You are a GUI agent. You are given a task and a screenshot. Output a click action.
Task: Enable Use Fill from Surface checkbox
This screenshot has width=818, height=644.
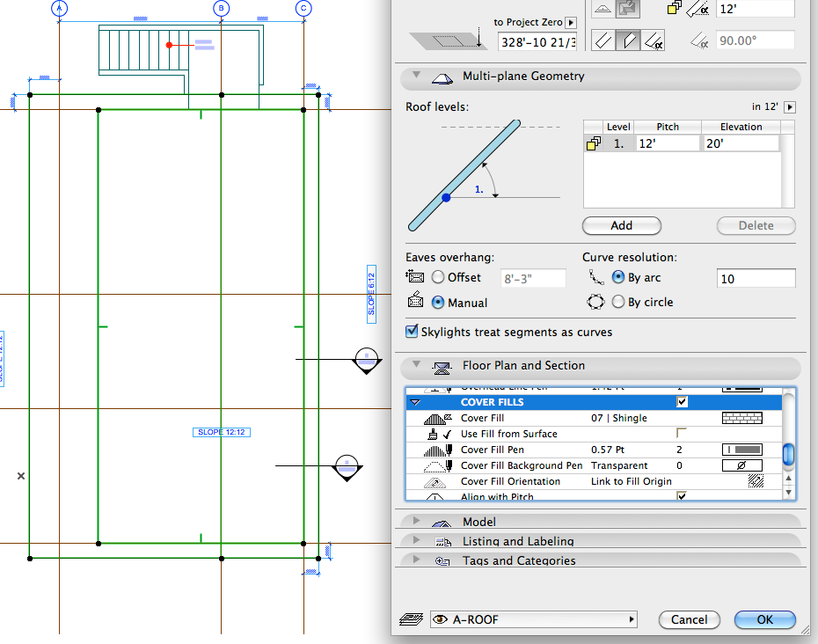point(682,433)
